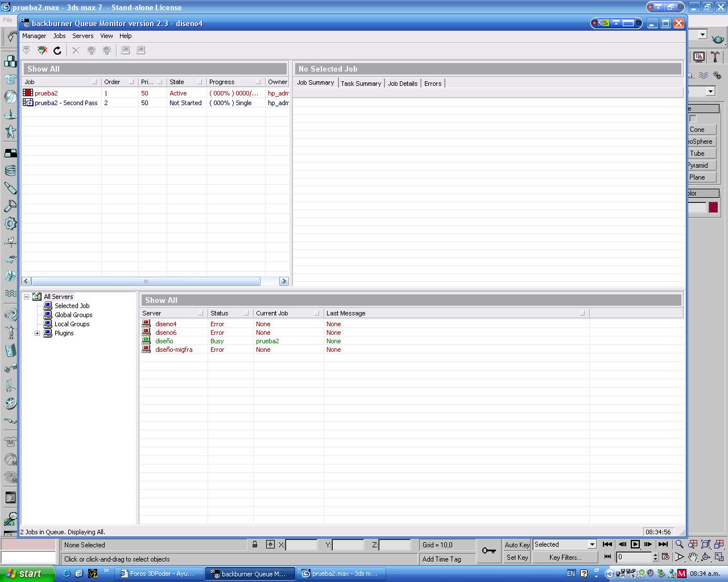The image size is (728, 582).
Task: Click the Zoom All viewport icon
Action: tap(693, 544)
